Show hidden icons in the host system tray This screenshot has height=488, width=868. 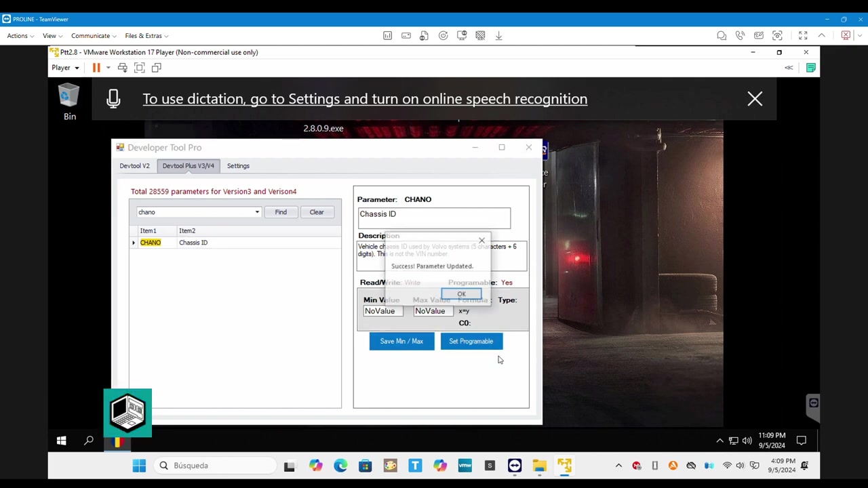click(618, 466)
